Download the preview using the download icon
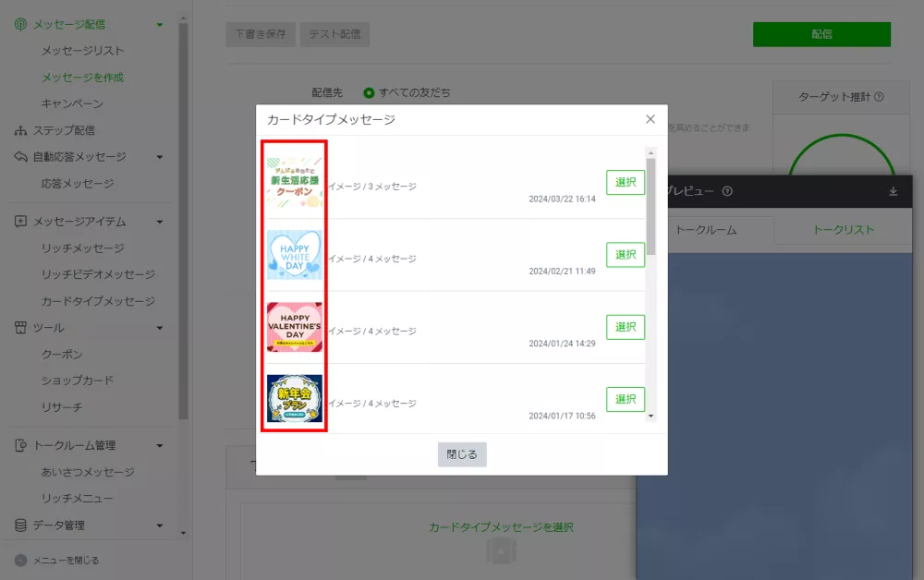Screen dimensions: 924x580 (x=893, y=192)
